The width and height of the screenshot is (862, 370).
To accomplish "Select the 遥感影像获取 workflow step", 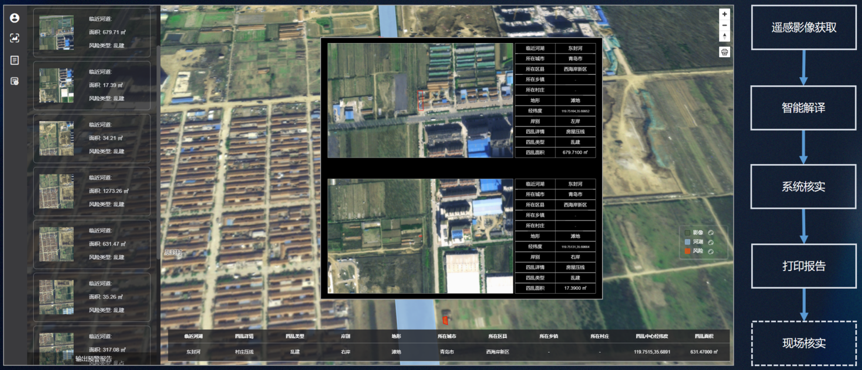I will point(804,28).
